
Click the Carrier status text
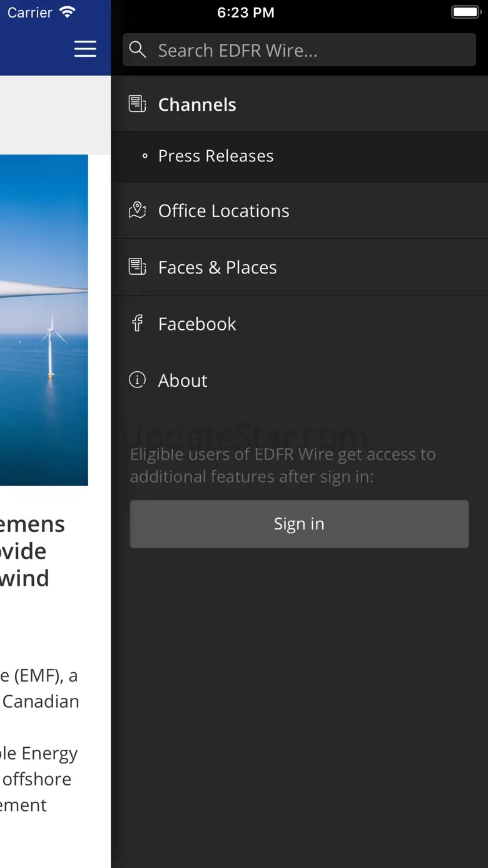coord(29,13)
